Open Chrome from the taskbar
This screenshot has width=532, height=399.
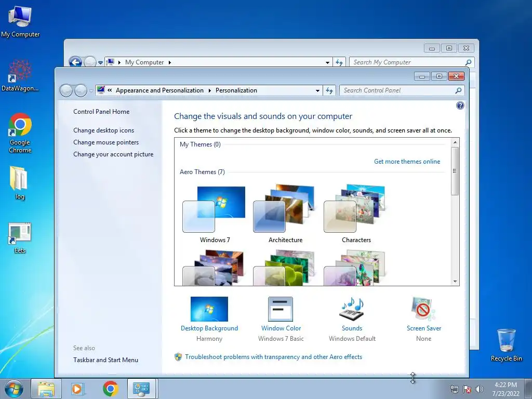(x=110, y=389)
